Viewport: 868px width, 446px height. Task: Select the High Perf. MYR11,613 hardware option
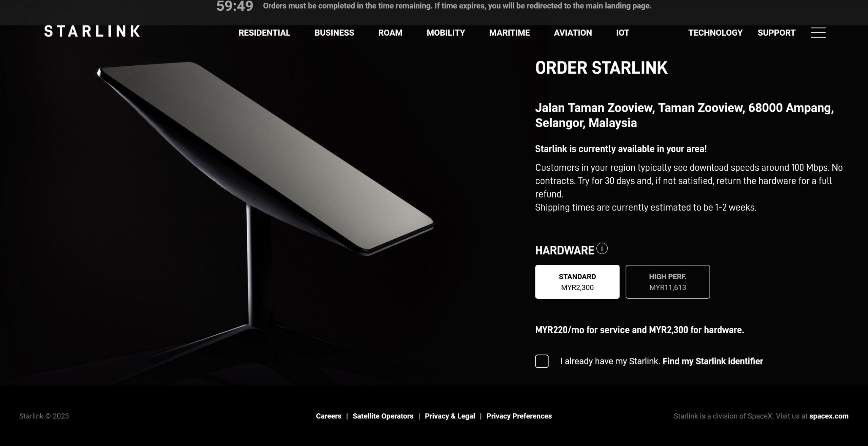pos(668,282)
